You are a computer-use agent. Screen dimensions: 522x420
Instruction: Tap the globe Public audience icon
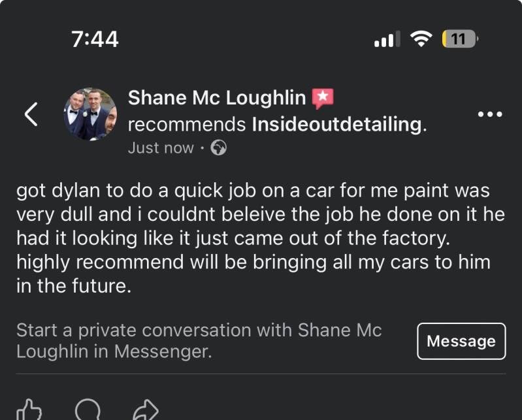[219, 148]
